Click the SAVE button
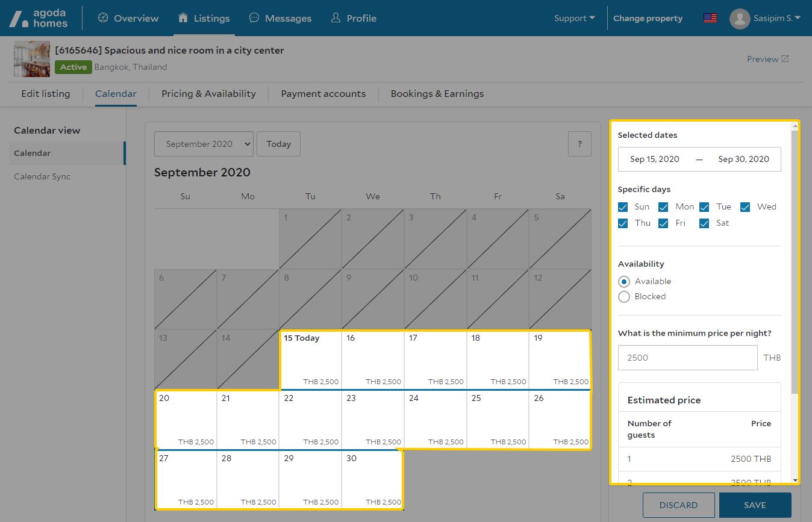 tap(755, 505)
